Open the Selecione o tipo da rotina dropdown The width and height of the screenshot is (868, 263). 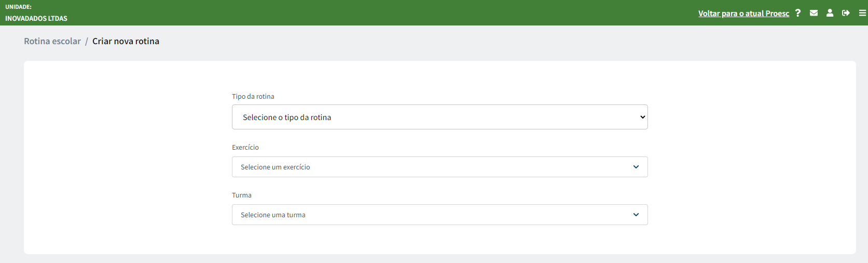pos(439,117)
